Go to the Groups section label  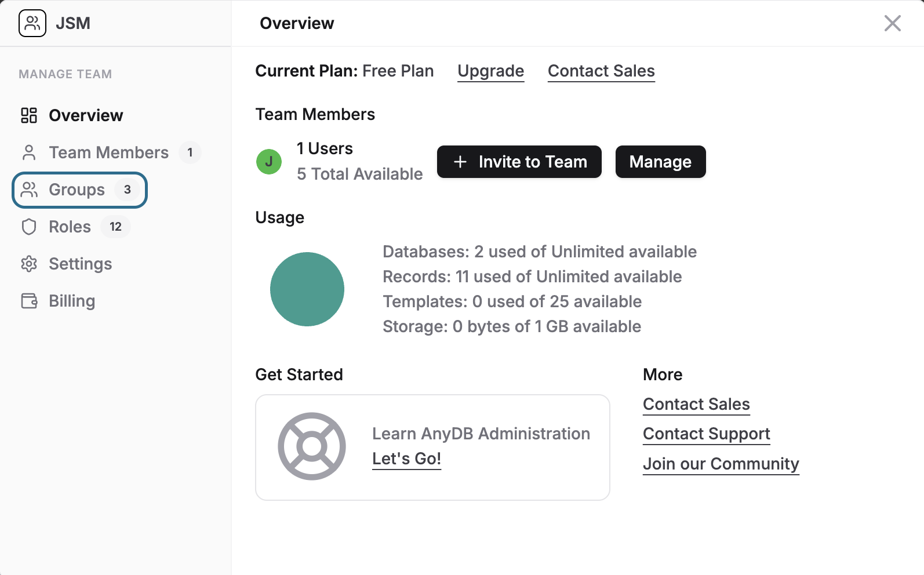[x=77, y=190]
